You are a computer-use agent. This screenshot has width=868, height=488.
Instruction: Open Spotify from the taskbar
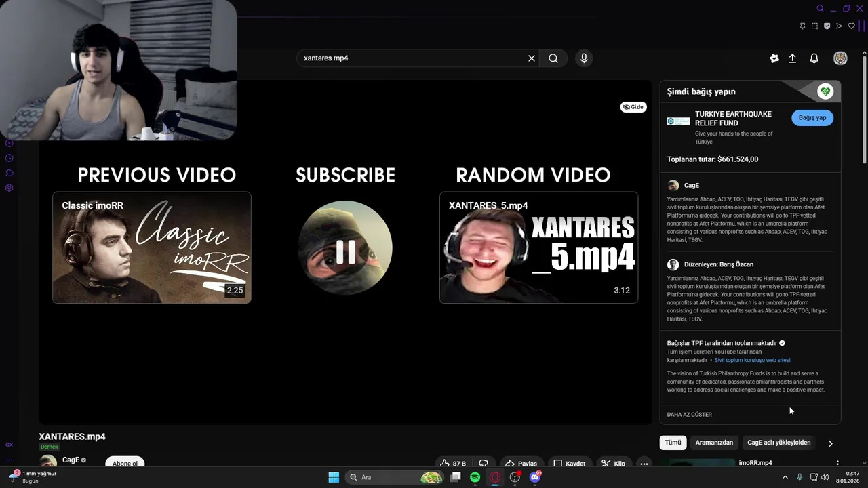475,477
